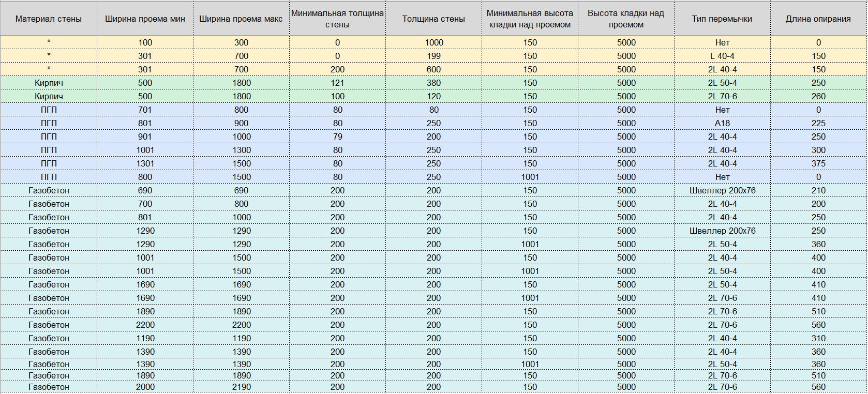Screen dimensions: 868x394
Task: Click the support length cell '310'
Action: [x=818, y=338]
